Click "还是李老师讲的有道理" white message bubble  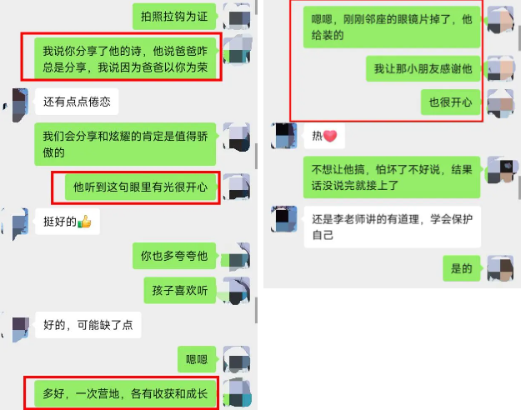393,227
